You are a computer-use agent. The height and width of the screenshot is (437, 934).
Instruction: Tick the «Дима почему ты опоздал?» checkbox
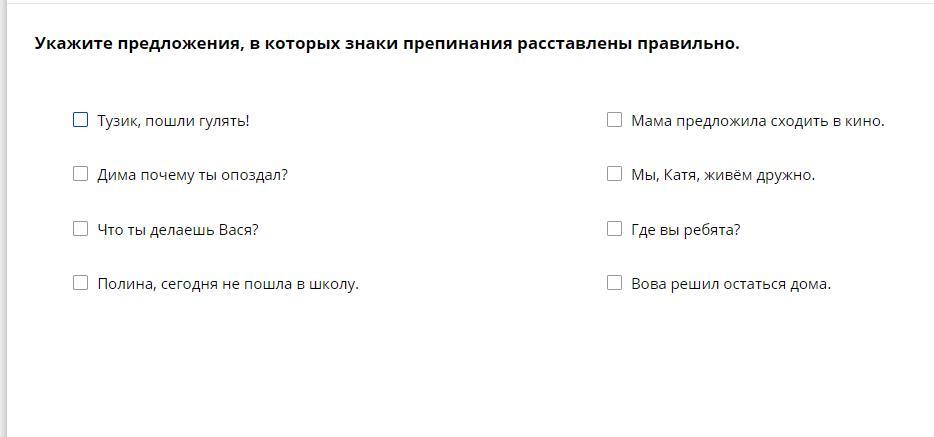pyautogui.click(x=80, y=174)
